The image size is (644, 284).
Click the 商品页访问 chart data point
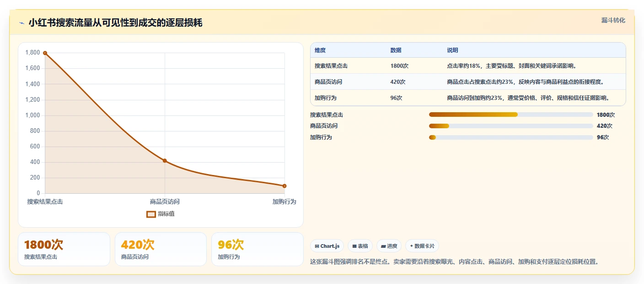point(165,161)
